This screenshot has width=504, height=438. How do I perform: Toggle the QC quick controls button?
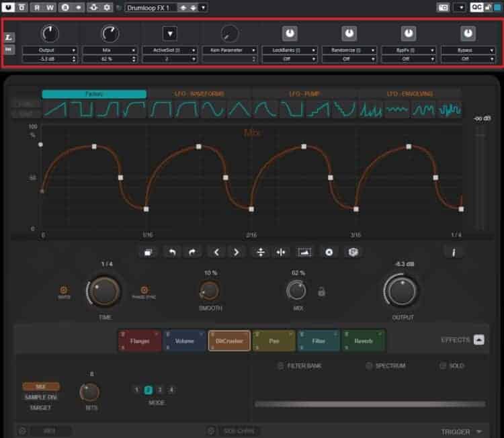tap(476, 7)
